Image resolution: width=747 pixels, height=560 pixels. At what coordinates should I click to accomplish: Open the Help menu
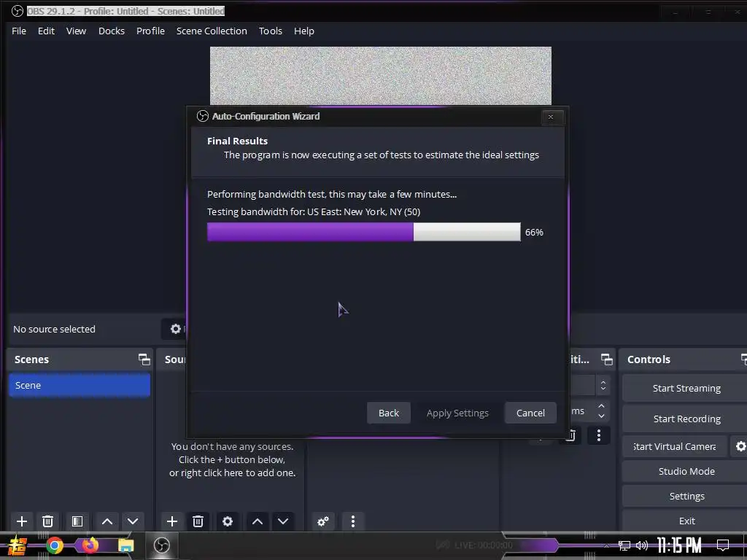click(x=304, y=31)
